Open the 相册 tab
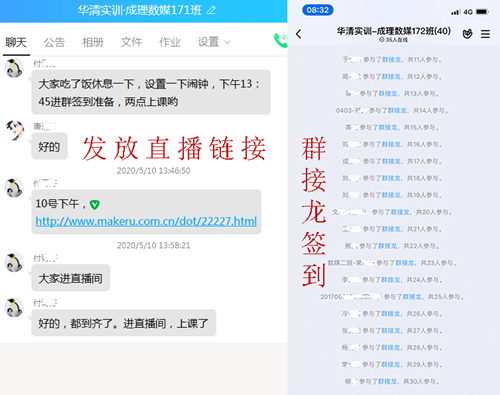500x395 pixels. [x=93, y=42]
